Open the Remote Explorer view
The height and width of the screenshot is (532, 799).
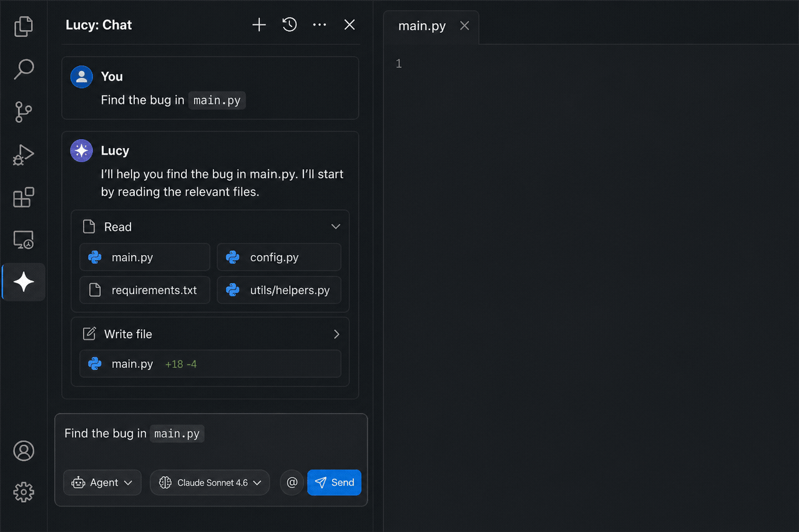point(24,239)
